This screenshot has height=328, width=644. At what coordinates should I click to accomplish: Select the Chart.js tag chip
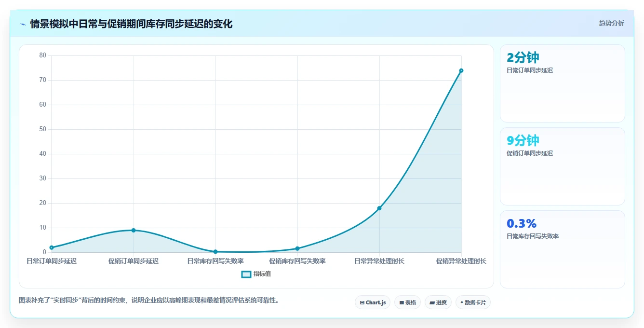tap(373, 302)
